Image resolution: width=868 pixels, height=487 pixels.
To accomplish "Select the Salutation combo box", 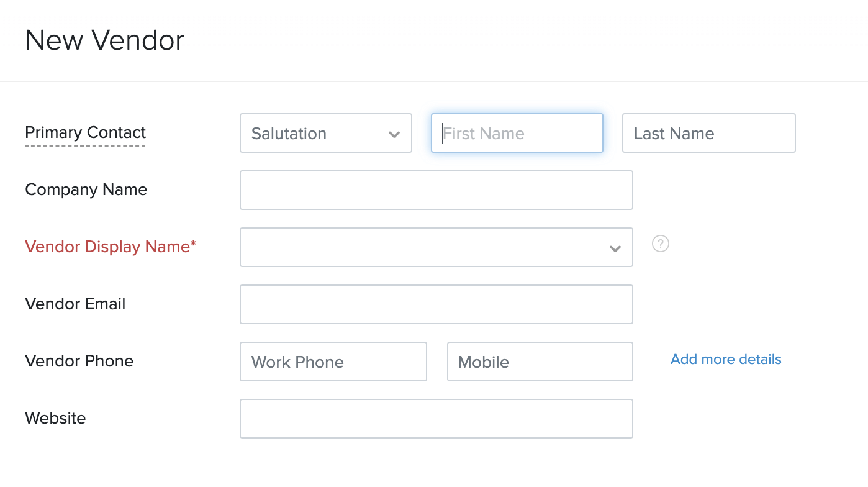I will click(x=325, y=133).
